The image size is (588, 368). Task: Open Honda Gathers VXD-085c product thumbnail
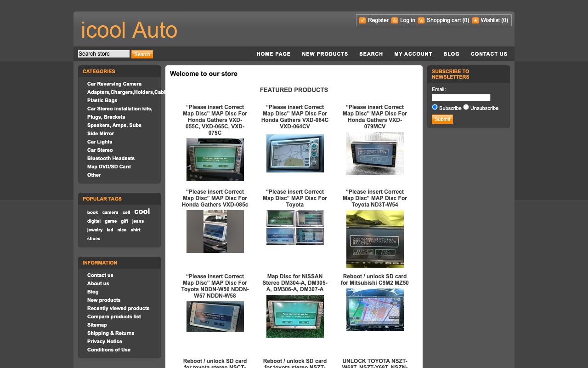pyautogui.click(x=215, y=231)
